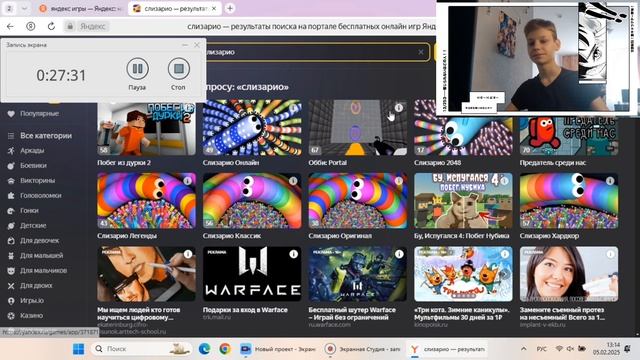Go back in the browser
Screen dimensions: 640x360
pos(10,26)
